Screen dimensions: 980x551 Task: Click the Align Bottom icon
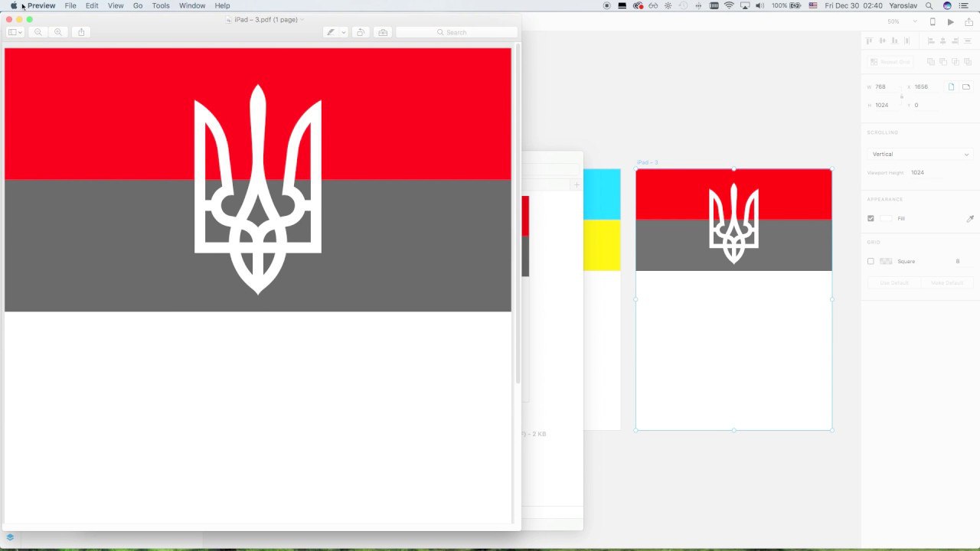point(894,41)
